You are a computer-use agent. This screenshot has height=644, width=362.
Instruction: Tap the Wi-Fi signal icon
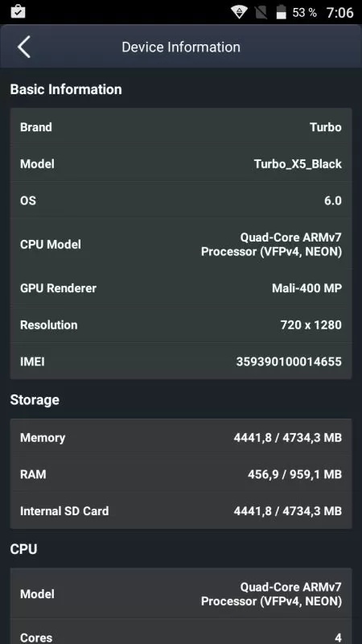coord(238,12)
